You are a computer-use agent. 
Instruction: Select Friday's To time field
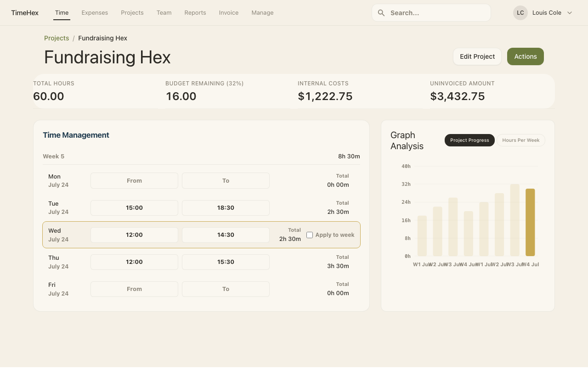(x=226, y=289)
